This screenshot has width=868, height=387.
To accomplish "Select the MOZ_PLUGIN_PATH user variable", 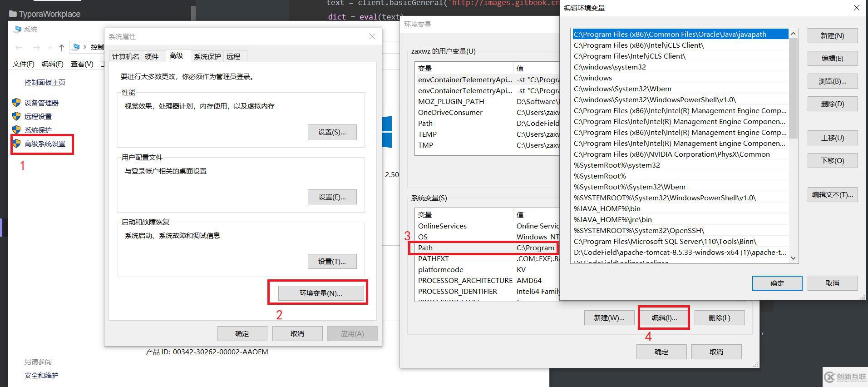I will pos(487,101).
